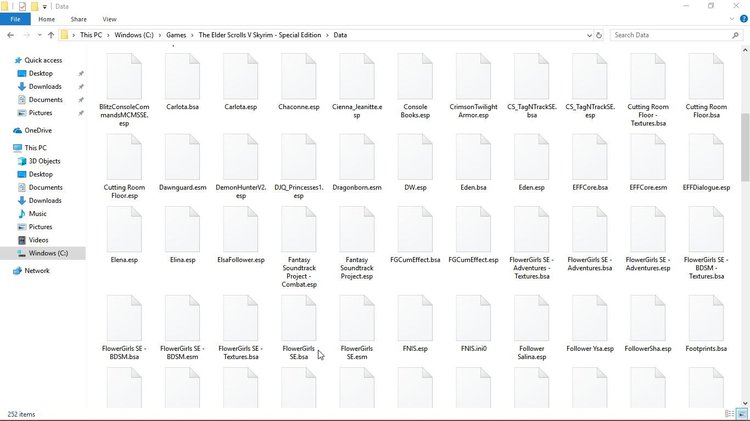Open pinned Desktop under Quick access
Image resolution: width=750 pixels, height=421 pixels.
point(41,73)
